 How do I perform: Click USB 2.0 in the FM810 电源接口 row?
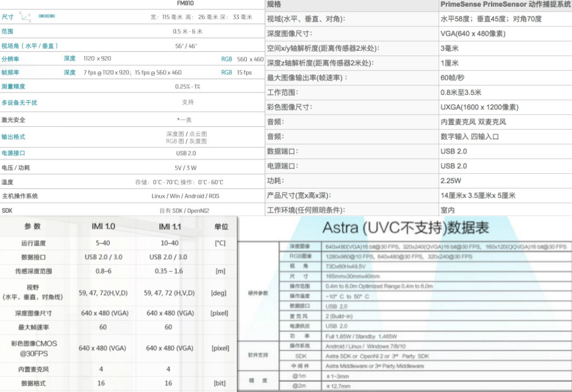(186, 153)
